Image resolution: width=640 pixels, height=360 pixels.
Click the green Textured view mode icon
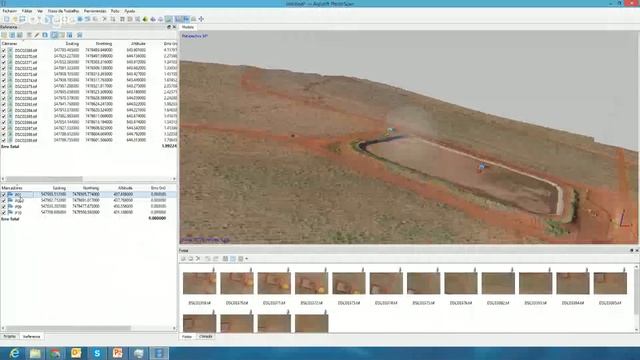click(145, 19)
